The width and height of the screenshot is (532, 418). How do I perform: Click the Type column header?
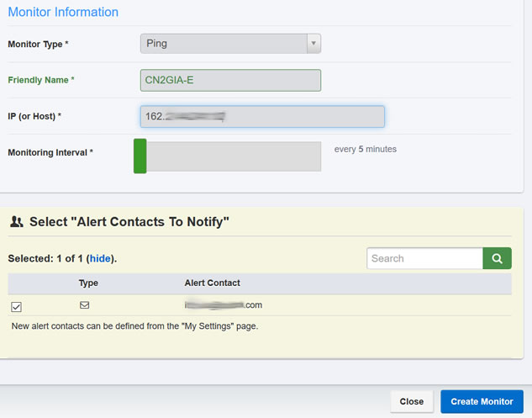[88, 283]
